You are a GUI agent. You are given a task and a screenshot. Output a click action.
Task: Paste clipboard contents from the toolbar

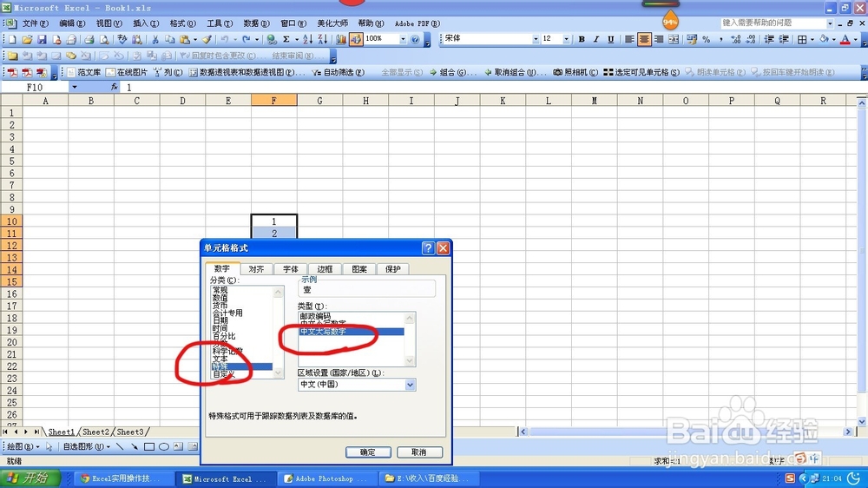[185, 39]
